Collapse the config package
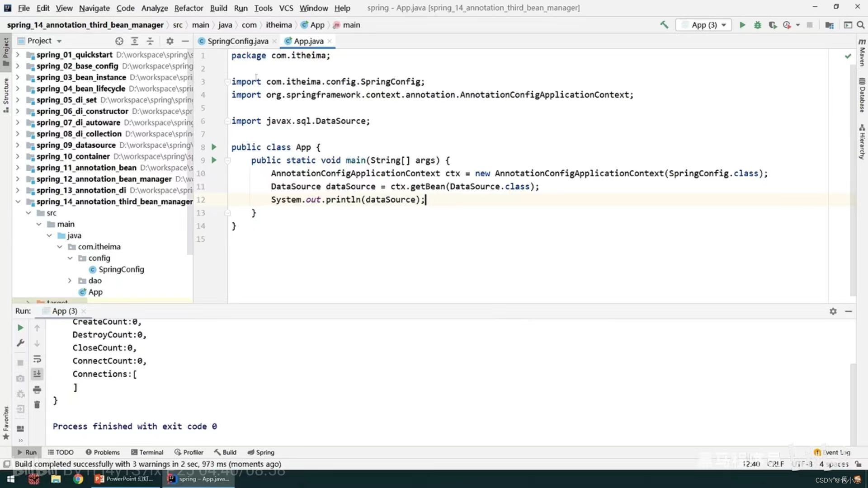 [x=70, y=258]
